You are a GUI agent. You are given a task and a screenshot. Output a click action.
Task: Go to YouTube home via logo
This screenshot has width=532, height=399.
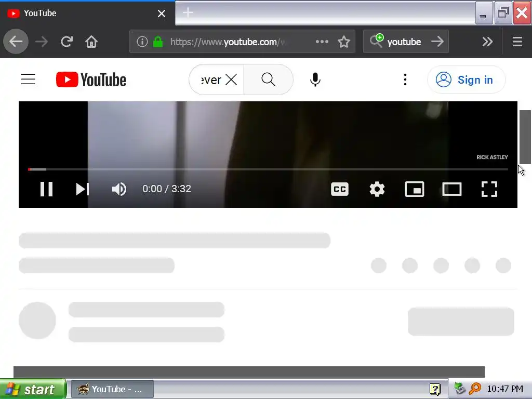click(91, 79)
